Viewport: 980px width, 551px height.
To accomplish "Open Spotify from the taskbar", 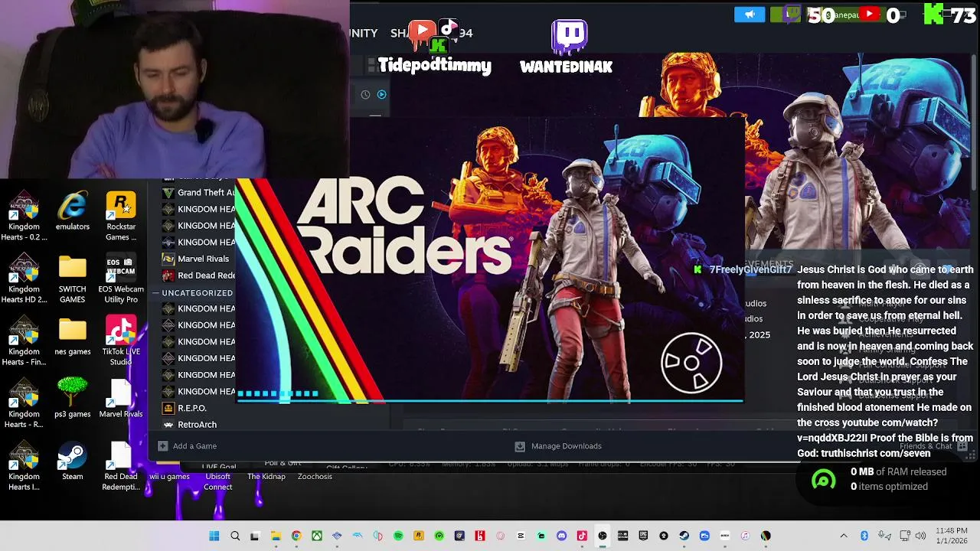I will [x=398, y=536].
